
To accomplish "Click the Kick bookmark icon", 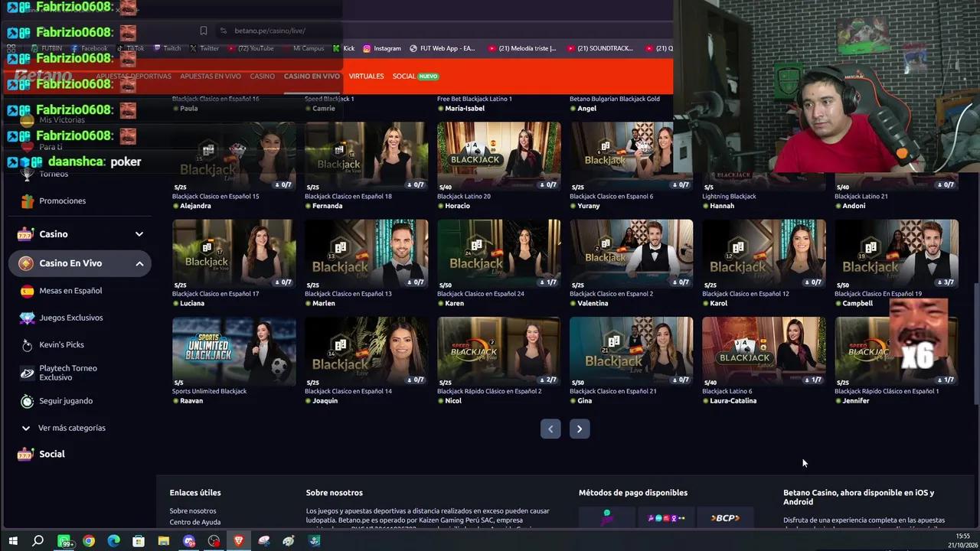I will (x=336, y=48).
